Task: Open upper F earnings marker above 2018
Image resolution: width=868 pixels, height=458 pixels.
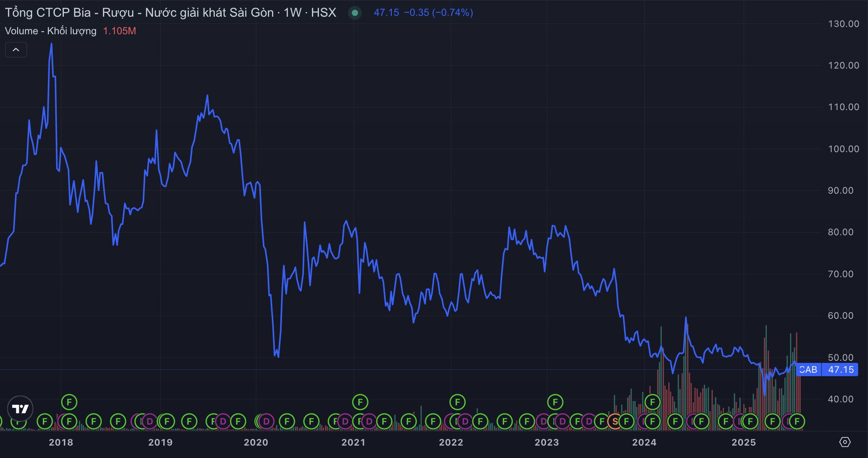Action: (x=69, y=402)
